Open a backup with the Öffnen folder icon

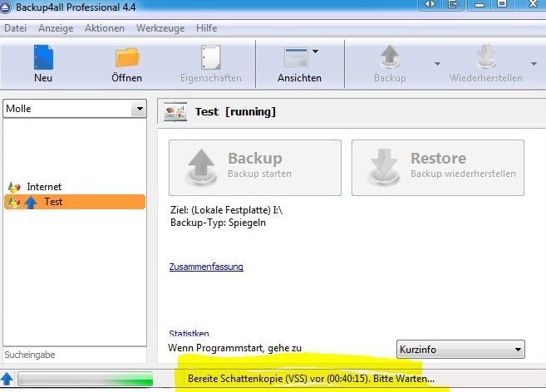pyautogui.click(x=127, y=57)
